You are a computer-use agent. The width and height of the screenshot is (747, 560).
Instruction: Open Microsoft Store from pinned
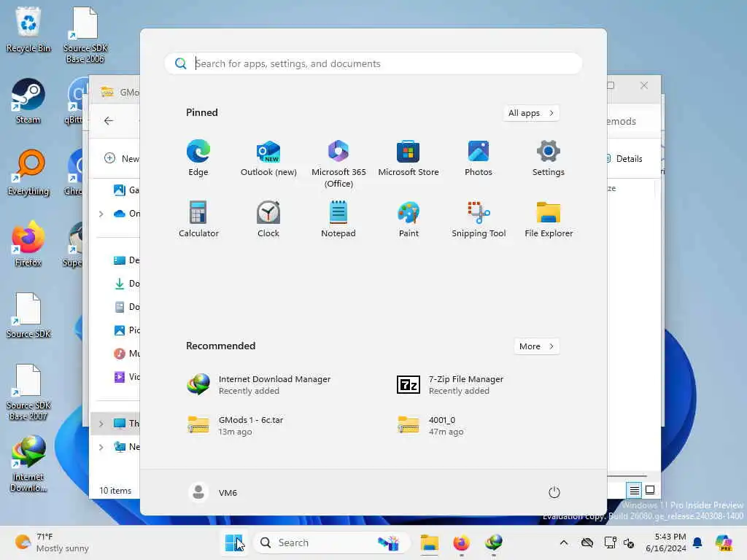409,158
